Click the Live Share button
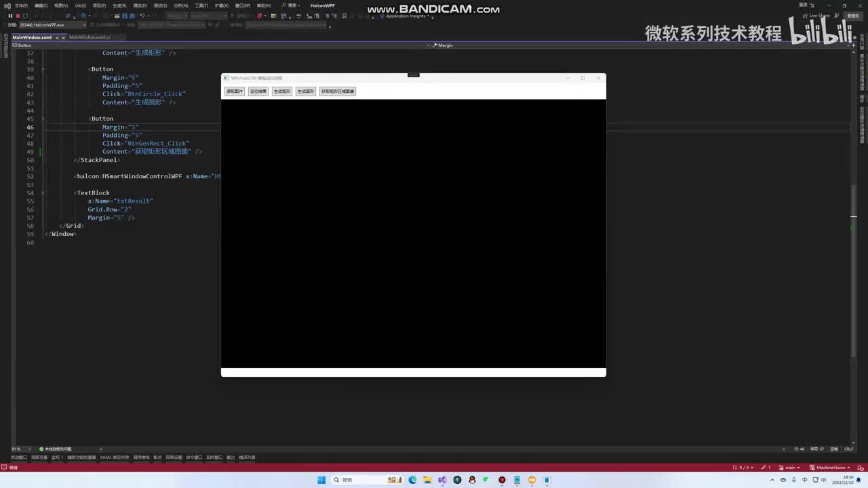The image size is (868, 488). coord(816,16)
